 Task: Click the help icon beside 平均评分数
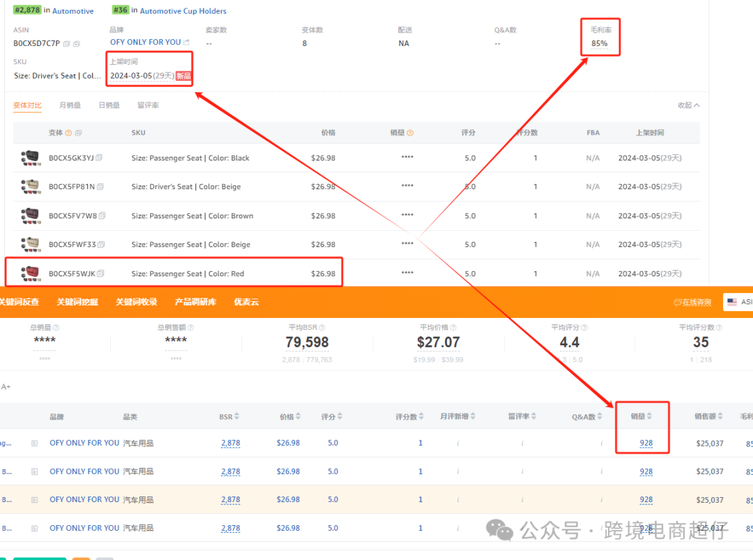[x=719, y=328]
